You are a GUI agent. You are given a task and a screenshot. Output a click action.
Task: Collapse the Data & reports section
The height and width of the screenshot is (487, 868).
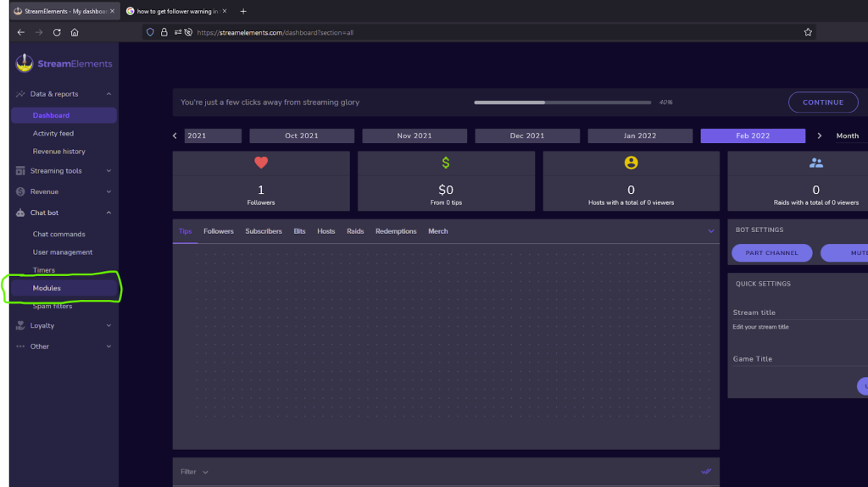click(108, 94)
